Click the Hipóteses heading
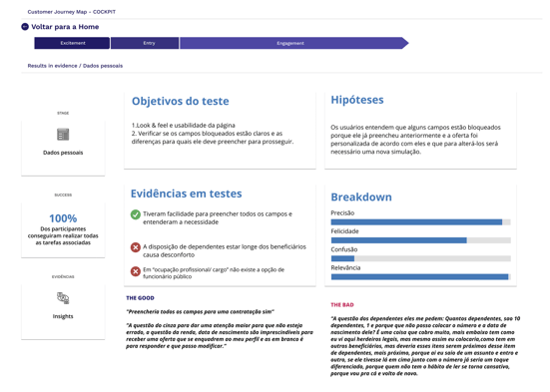The width and height of the screenshot is (550, 392). click(357, 100)
